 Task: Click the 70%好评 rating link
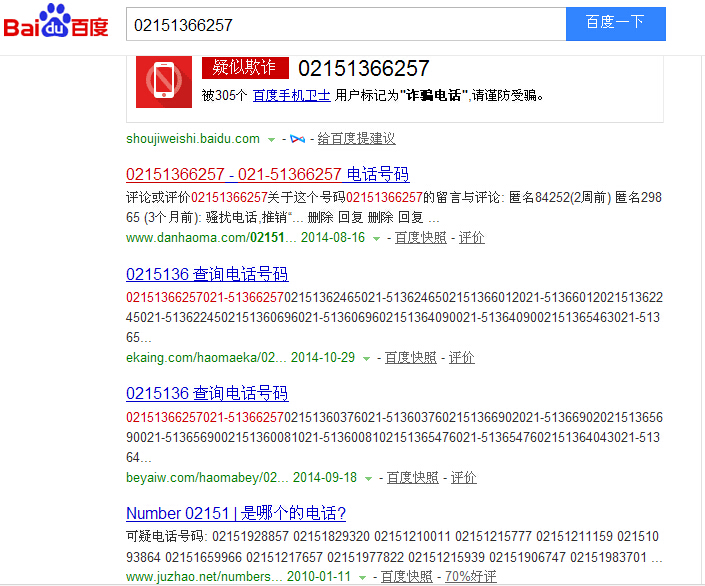471,577
